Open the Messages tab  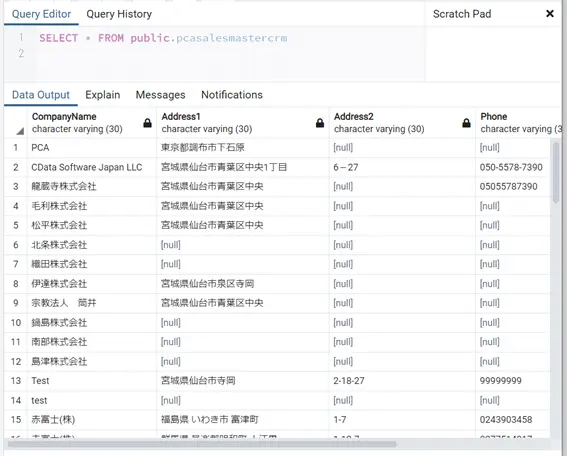161,95
